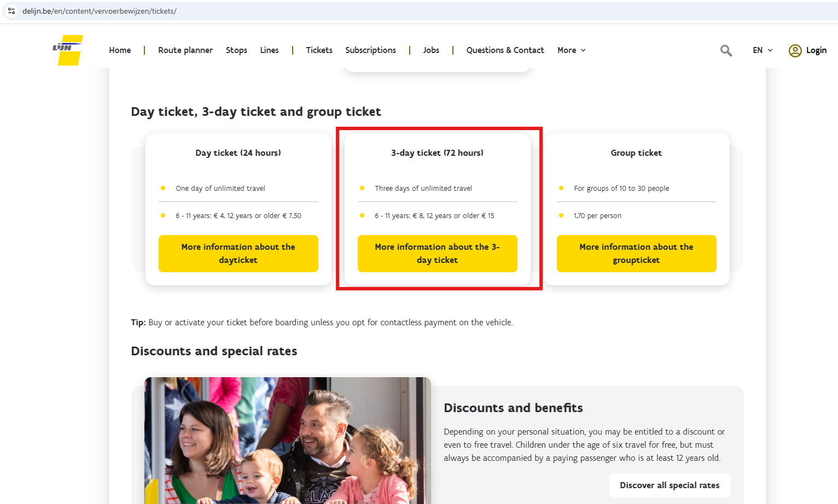Visit Questions & Contact

click(505, 50)
